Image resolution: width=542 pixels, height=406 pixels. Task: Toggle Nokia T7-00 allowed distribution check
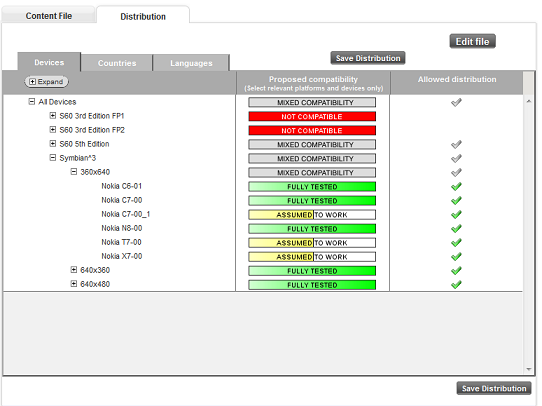(x=456, y=243)
